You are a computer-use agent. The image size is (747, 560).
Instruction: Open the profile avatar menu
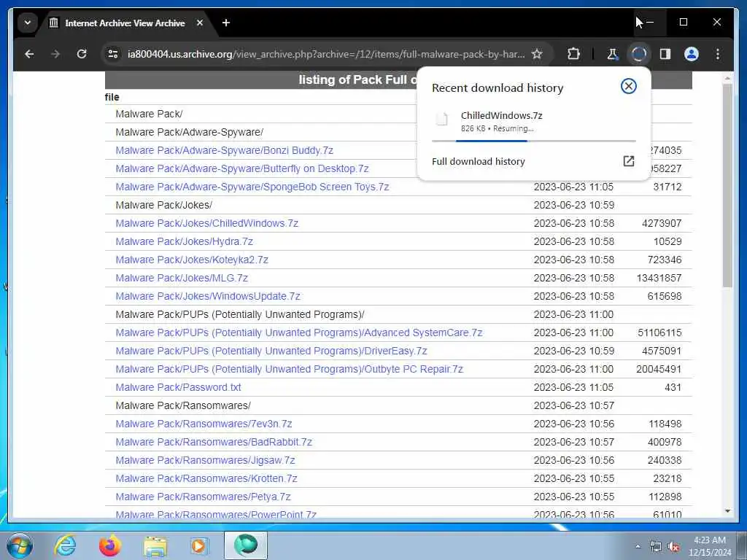692,54
